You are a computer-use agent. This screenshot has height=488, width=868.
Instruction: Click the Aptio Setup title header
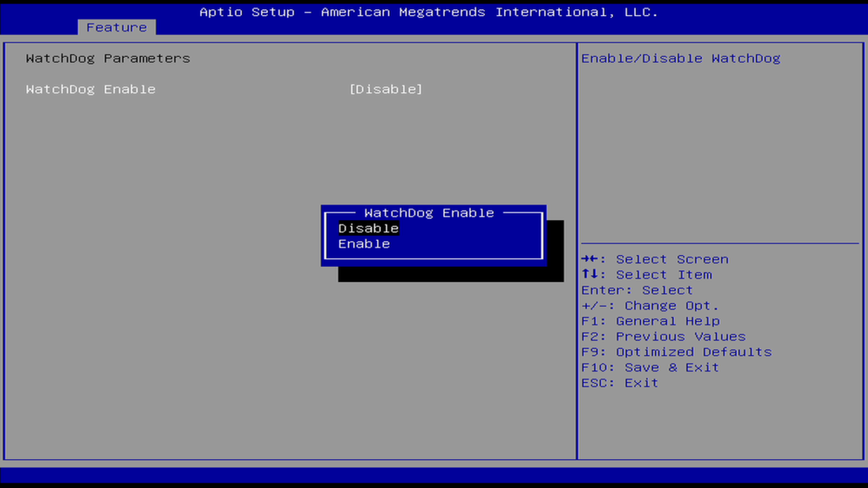coord(428,12)
